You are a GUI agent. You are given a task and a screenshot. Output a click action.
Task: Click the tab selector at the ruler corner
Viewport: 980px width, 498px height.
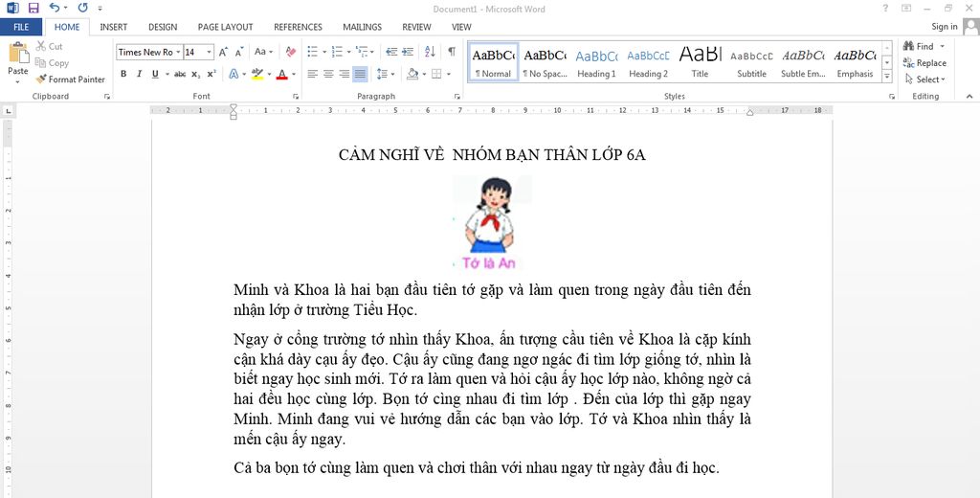tap(8, 111)
